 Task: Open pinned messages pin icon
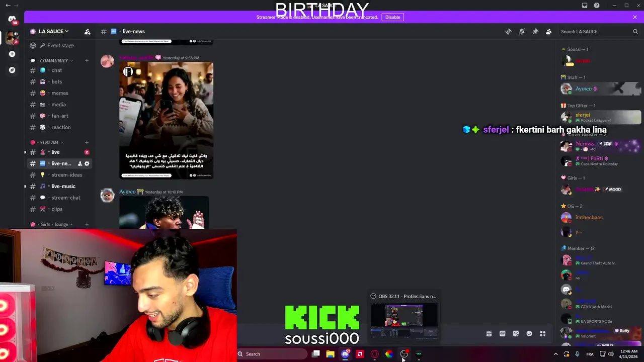[535, 32]
